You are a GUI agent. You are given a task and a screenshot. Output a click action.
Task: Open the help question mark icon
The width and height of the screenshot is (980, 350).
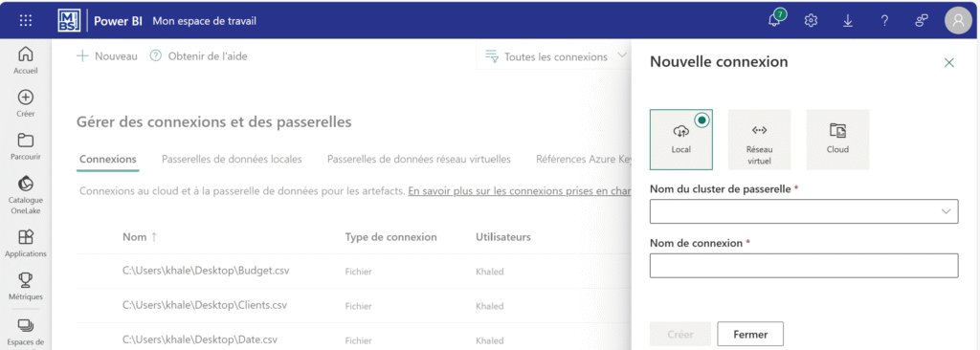(x=884, y=21)
